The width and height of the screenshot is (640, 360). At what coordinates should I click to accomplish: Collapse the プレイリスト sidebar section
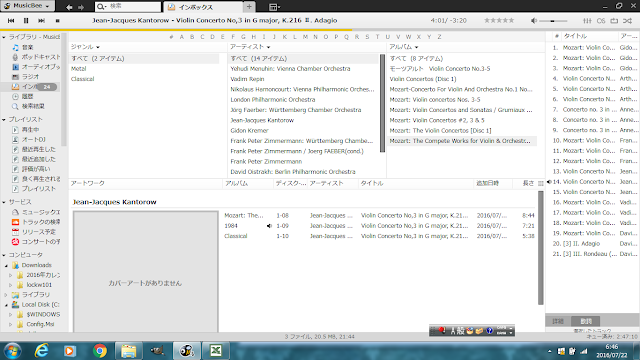4,120
